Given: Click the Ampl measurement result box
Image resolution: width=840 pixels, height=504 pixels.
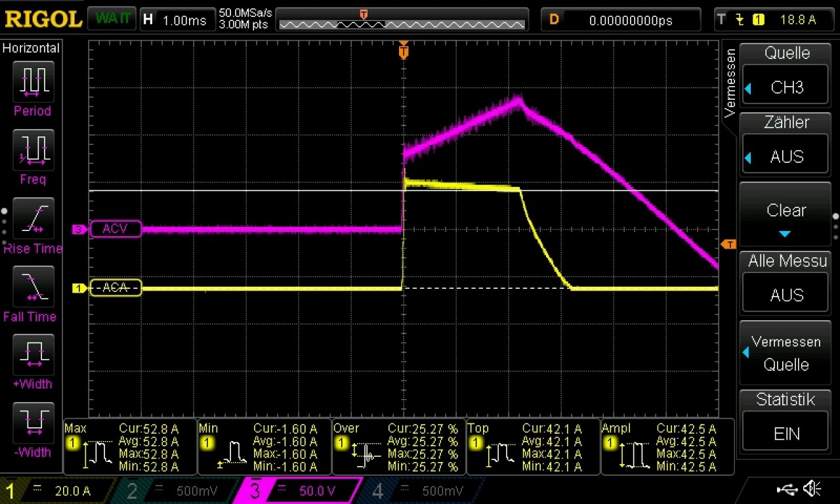Looking at the screenshot, I should click(667, 447).
